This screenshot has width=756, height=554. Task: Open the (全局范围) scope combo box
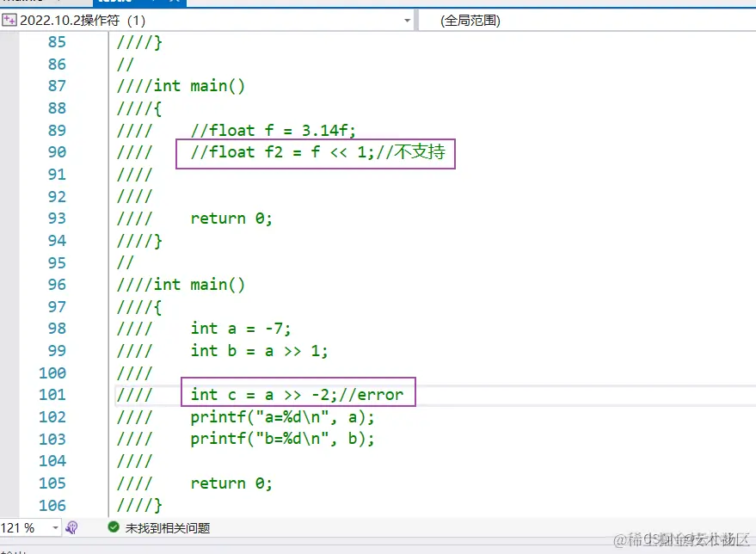(587, 21)
